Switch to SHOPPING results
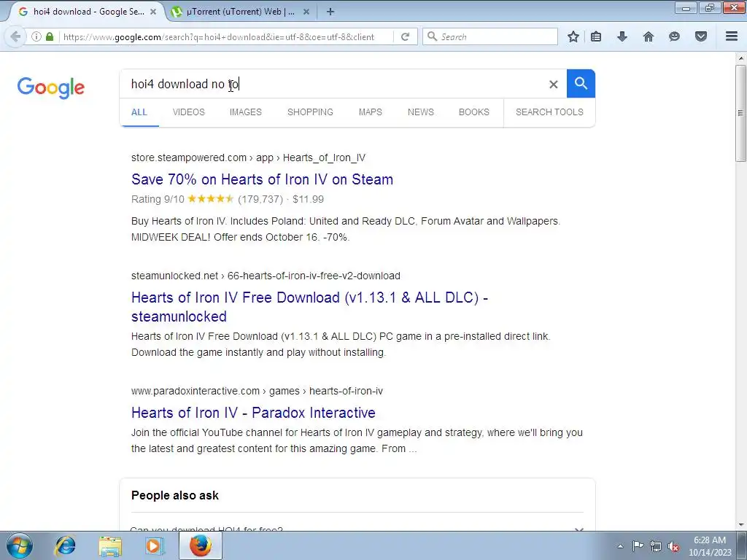747x560 pixels. coord(310,112)
